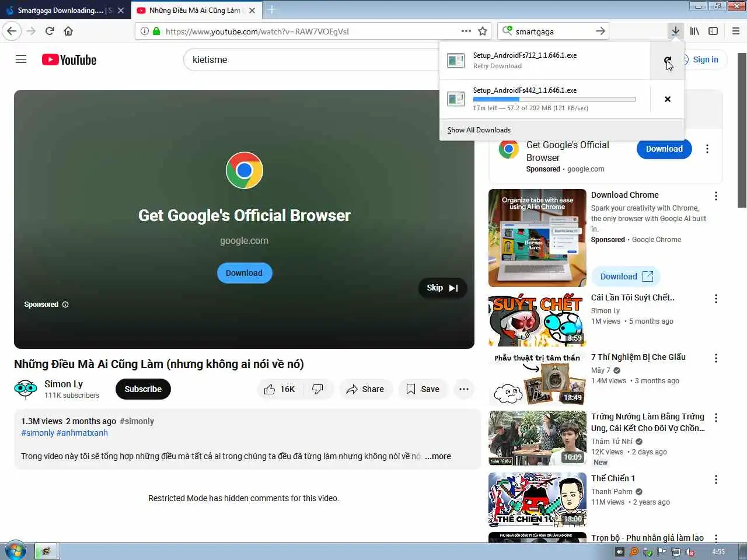Open options for Cái Lần Tôi Suýt Chết video

[x=716, y=299]
